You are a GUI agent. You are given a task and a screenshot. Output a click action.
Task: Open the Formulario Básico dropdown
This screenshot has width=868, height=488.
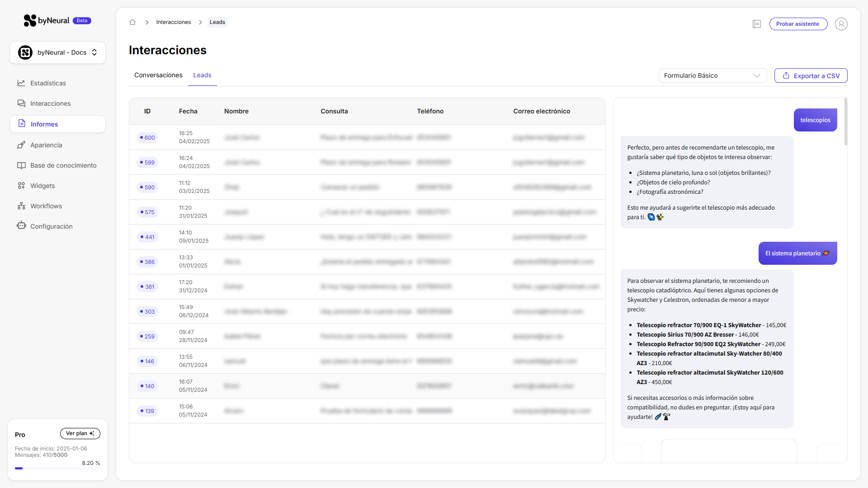[712, 75]
